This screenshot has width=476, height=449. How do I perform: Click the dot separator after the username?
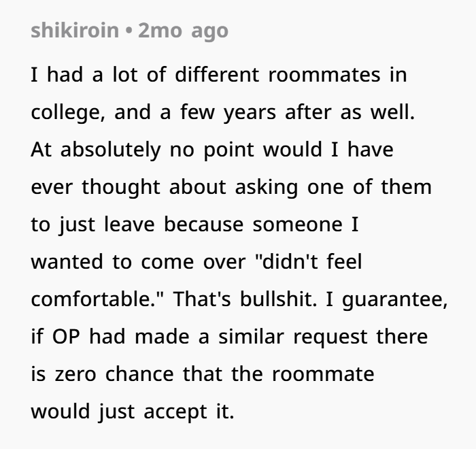coord(129,31)
